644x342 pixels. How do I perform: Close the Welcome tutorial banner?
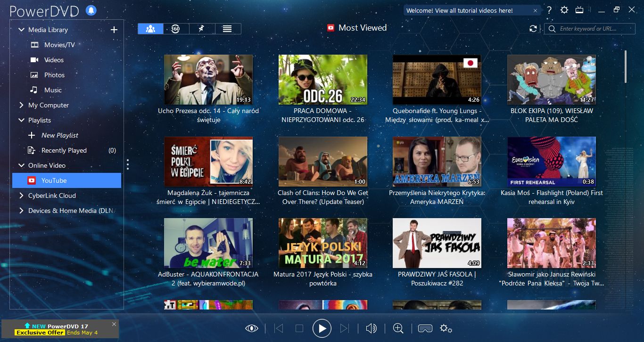[x=535, y=10]
